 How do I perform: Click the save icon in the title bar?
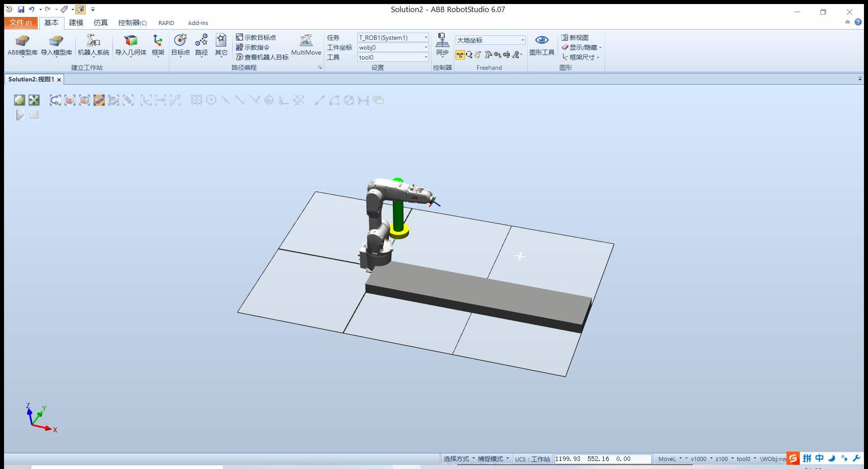coord(21,9)
